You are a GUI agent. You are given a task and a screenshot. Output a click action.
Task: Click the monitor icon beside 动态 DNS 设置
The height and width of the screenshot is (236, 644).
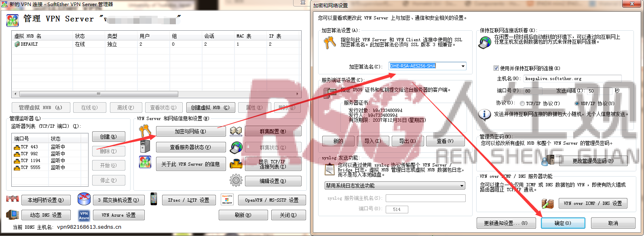tap(13, 215)
